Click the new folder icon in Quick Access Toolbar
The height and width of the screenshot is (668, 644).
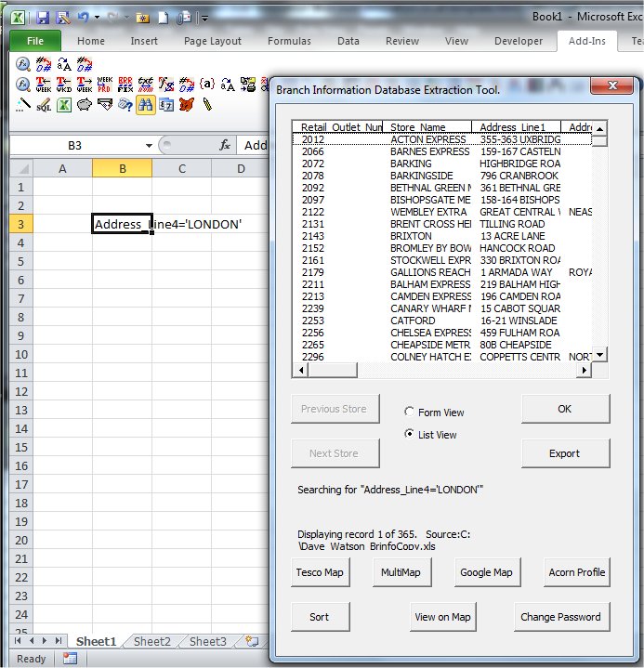coord(143,18)
